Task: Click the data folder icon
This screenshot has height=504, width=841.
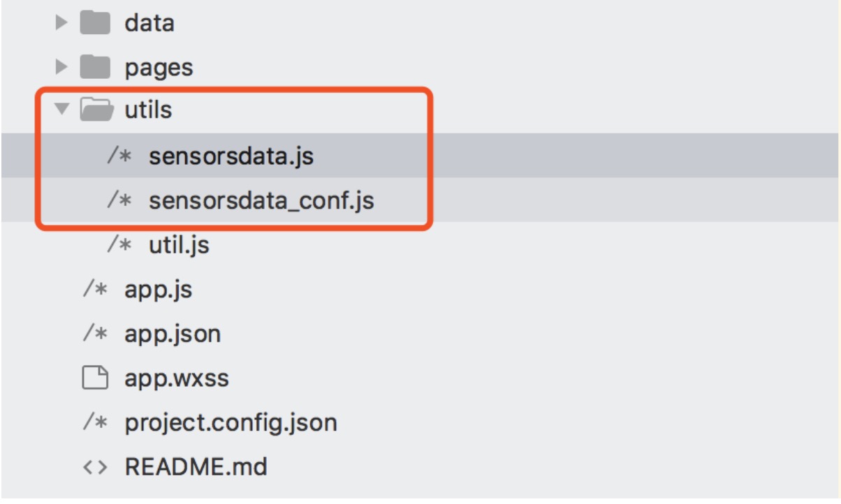Action: (x=96, y=24)
